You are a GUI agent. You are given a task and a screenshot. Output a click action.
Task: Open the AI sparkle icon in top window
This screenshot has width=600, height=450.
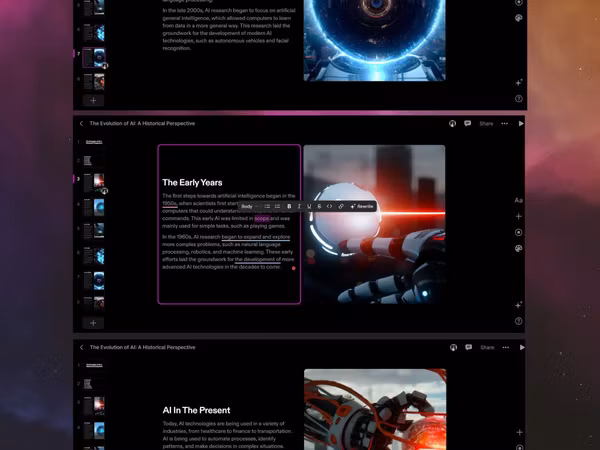[x=518, y=82]
